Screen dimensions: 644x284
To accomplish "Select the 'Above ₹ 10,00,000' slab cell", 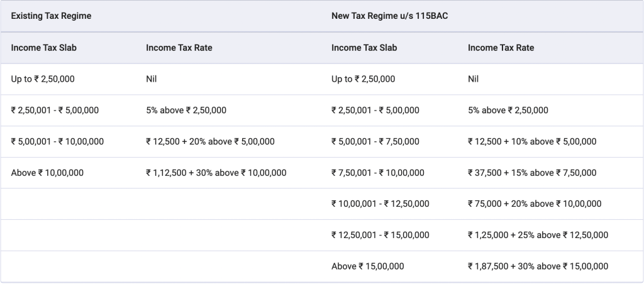I will (x=47, y=173).
